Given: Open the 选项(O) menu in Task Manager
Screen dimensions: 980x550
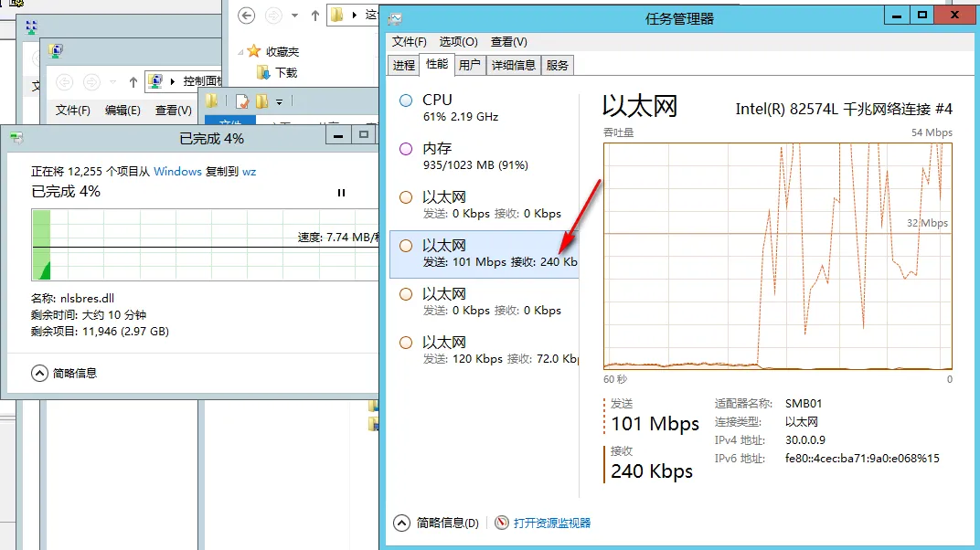Looking at the screenshot, I should (x=458, y=42).
